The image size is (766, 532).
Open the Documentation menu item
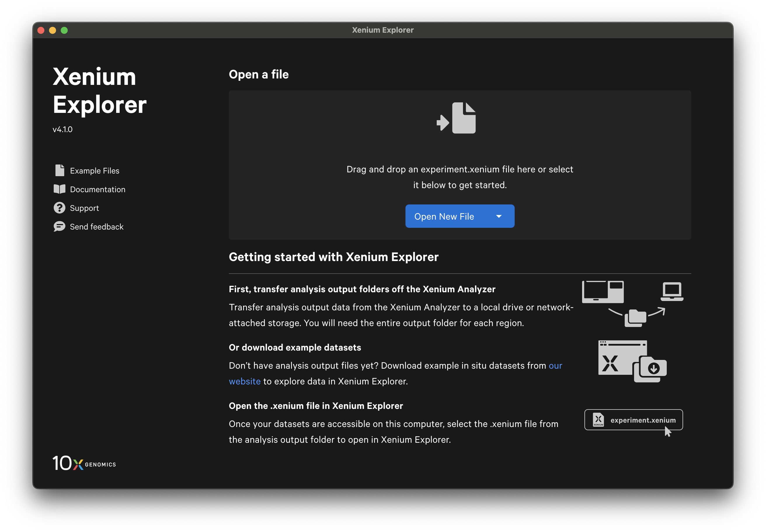[x=98, y=189]
